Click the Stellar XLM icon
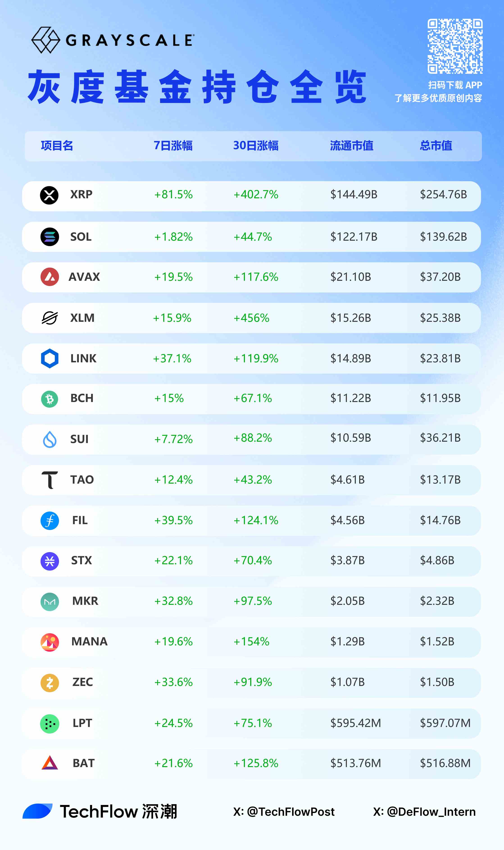 pyautogui.click(x=50, y=318)
